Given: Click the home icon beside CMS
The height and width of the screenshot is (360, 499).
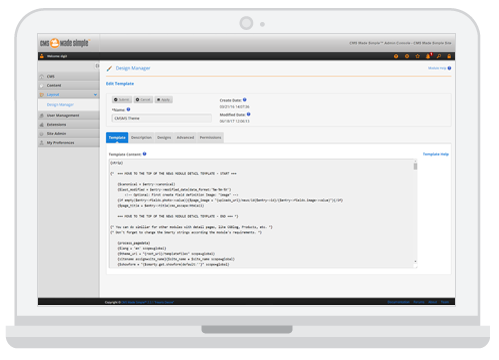Looking at the screenshot, I should (42, 77).
